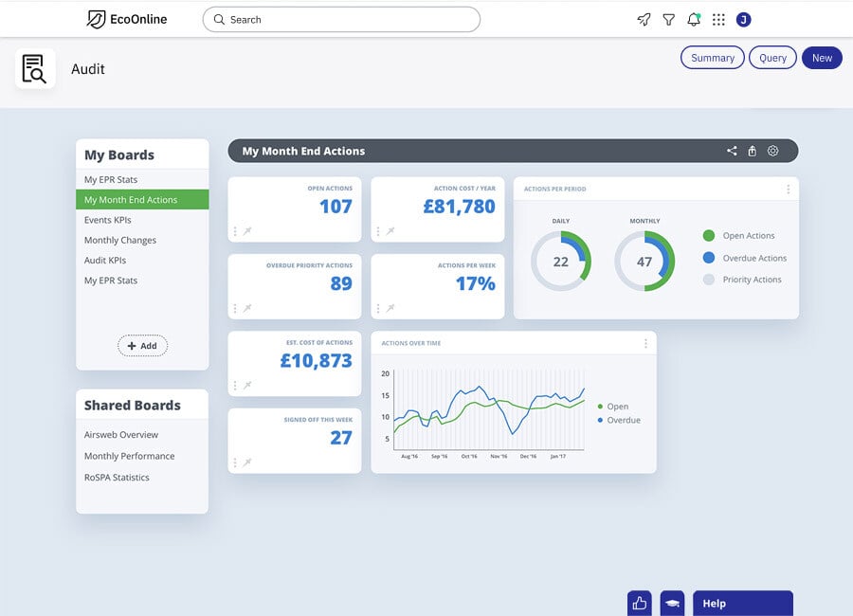This screenshot has width=853, height=616.
Task: Toggle Overdue series in line chart legend
Action: coord(619,420)
